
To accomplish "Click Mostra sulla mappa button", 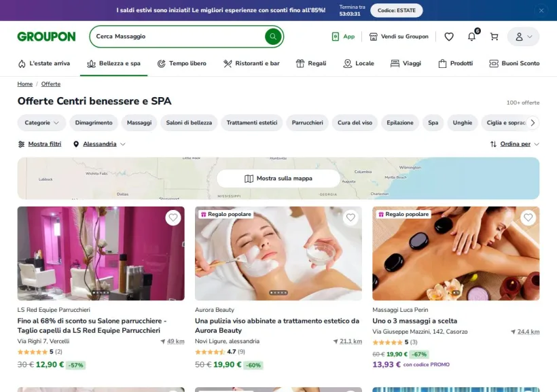I will pyautogui.click(x=278, y=179).
